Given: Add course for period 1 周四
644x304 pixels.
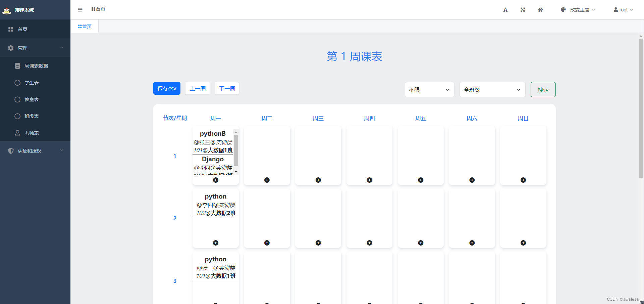Looking at the screenshot, I should [369, 180].
